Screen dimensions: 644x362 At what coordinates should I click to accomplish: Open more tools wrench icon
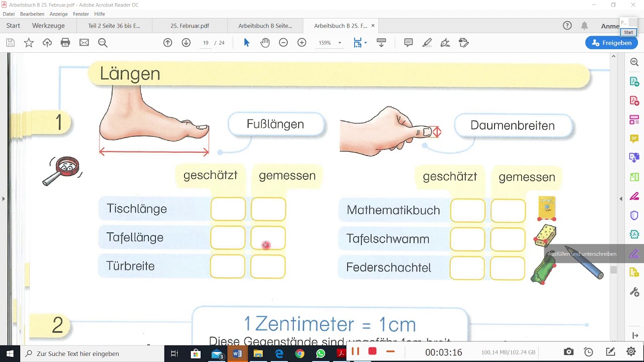click(634, 292)
